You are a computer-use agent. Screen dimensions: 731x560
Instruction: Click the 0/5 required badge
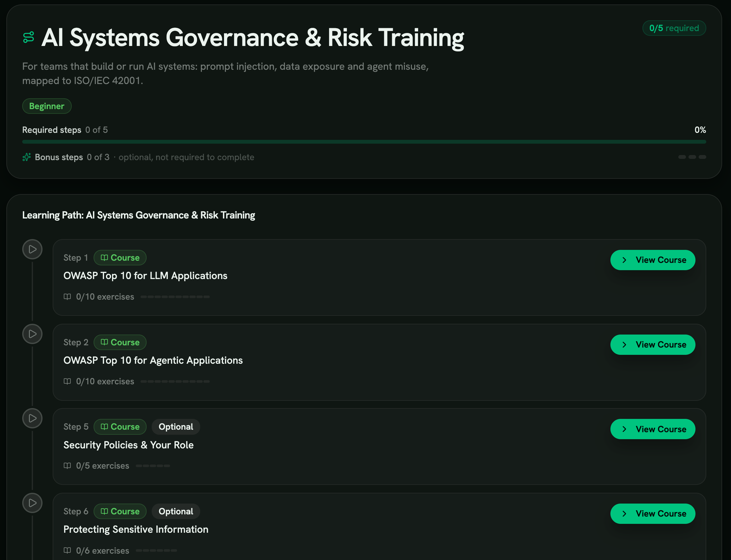click(674, 28)
